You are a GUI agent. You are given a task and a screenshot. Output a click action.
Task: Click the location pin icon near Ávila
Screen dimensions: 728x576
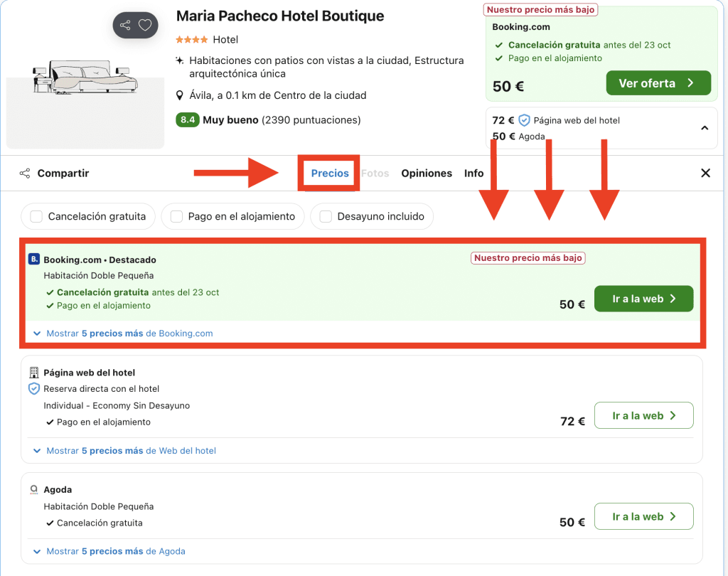181,95
